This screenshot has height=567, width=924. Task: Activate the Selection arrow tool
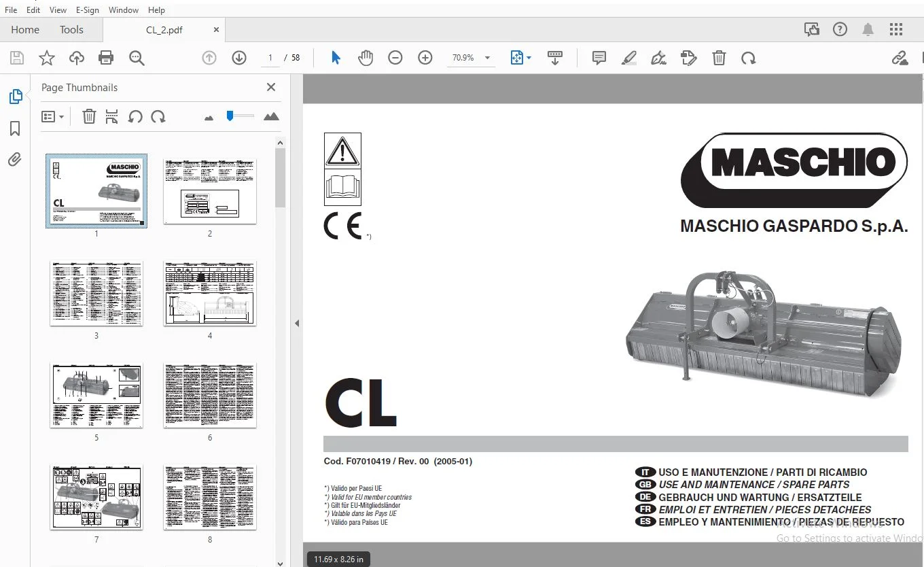[x=336, y=58]
